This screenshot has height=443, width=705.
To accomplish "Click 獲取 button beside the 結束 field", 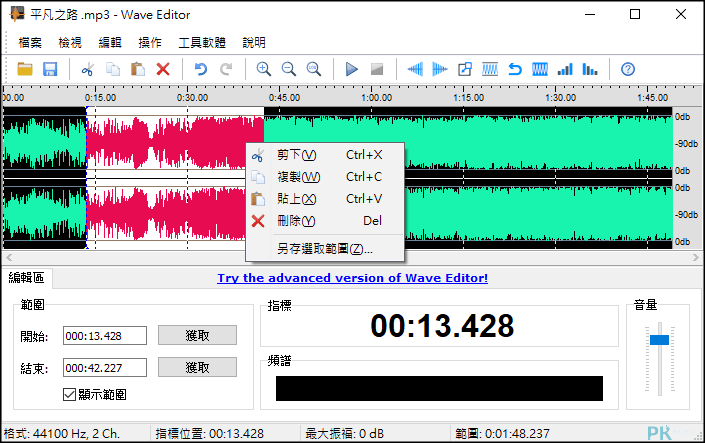I will [197, 367].
